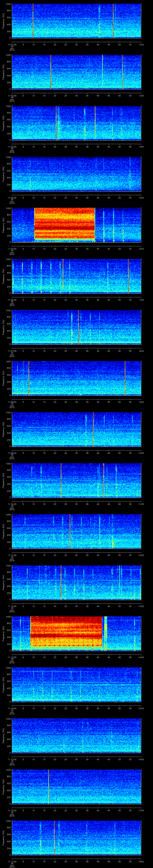This screenshot has height=868, width=153.
Task: Select the spectrogram panel starting at 11:02:00
Action: [76, 72]
